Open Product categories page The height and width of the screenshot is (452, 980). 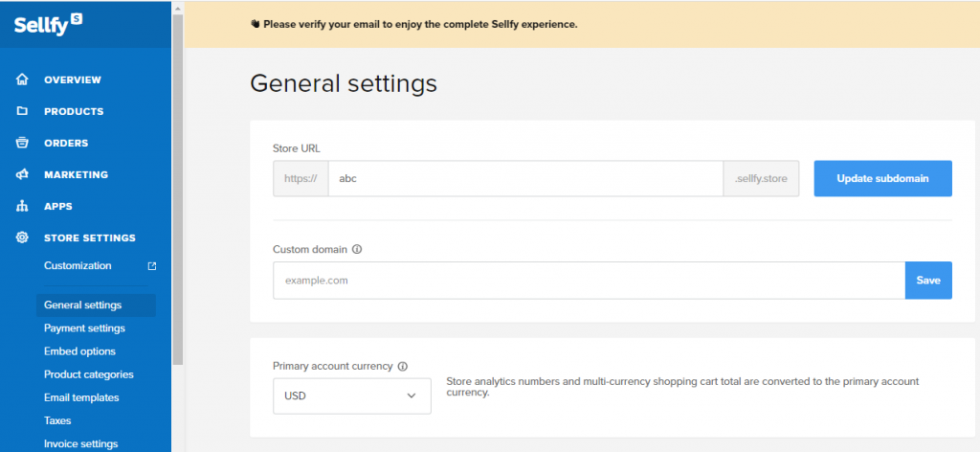pos(89,374)
